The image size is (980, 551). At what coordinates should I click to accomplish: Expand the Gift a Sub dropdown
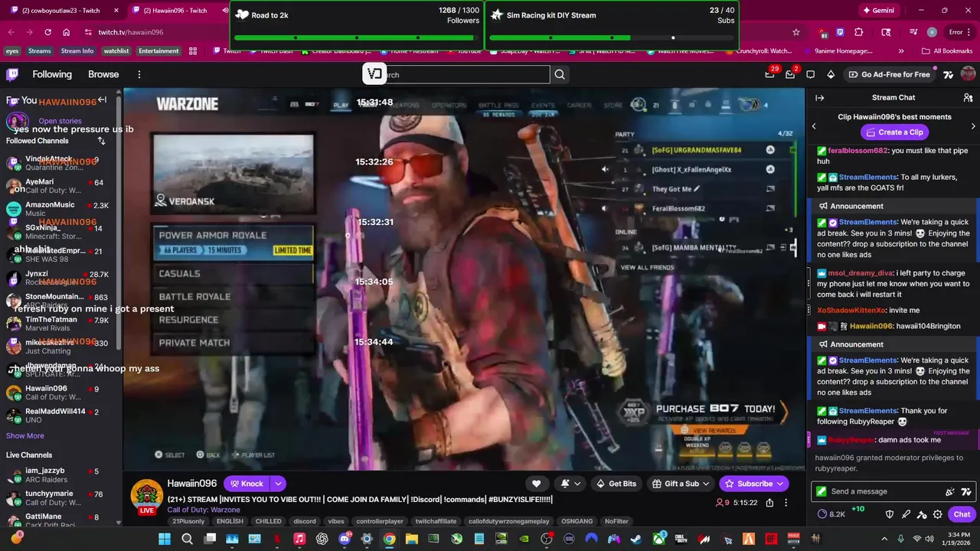pyautogui.click(x=704, y=484)
